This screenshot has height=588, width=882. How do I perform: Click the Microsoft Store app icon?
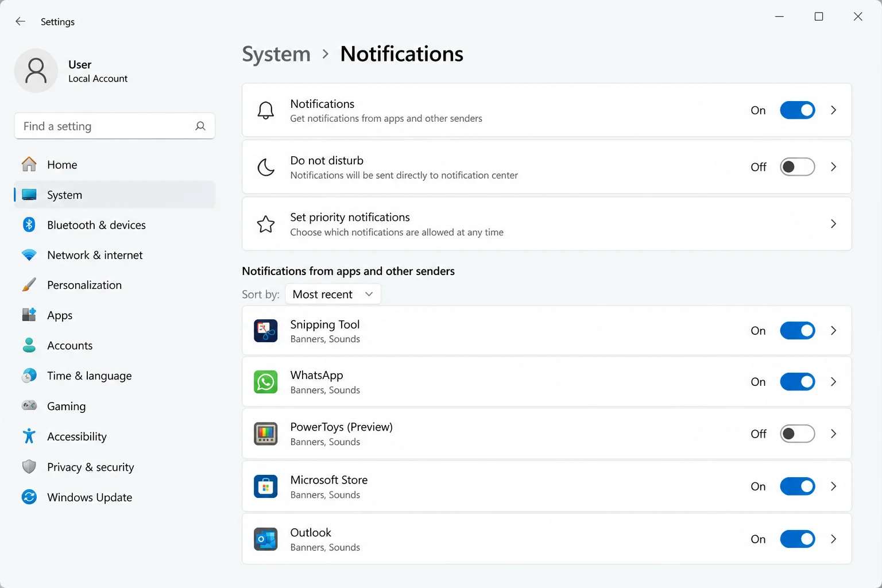coord(265,486)
